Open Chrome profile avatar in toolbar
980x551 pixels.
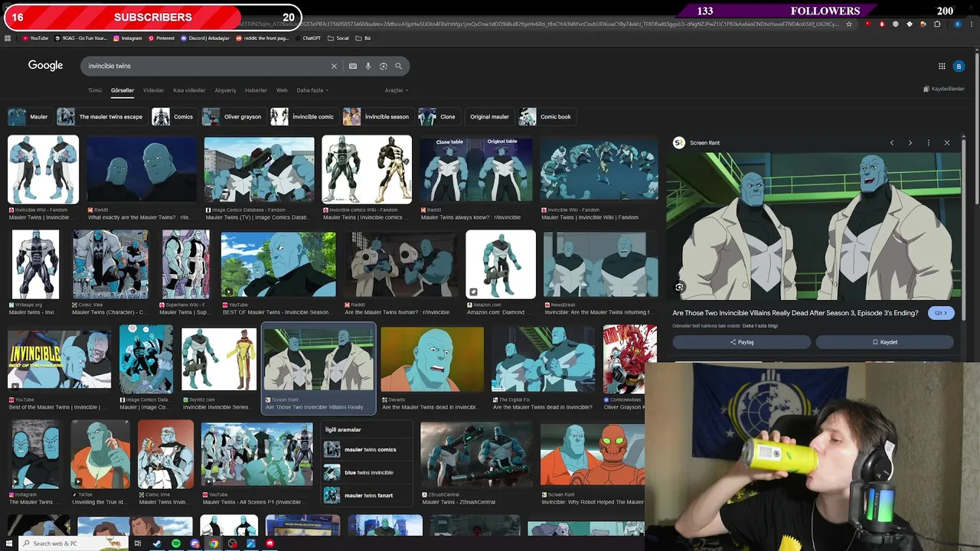(x=958, y=24)
